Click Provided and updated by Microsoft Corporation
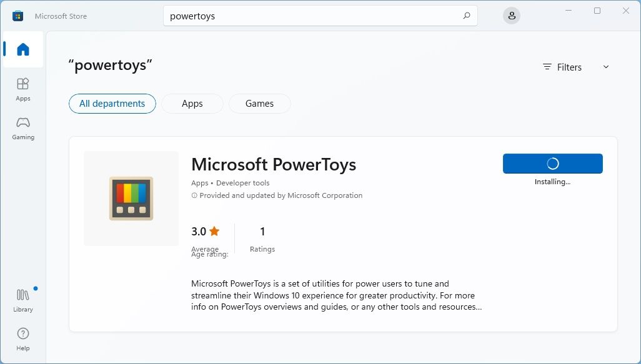 tap(277, 195)
